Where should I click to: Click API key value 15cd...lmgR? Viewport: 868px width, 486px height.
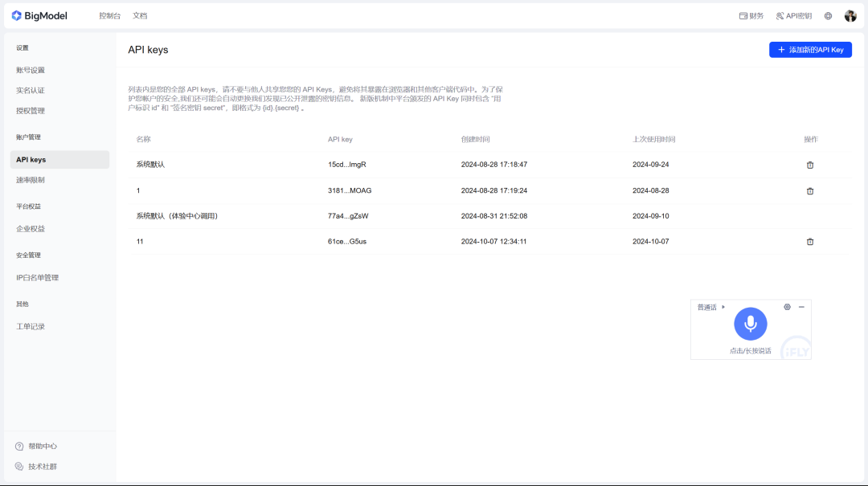click(x=347, y=165)
